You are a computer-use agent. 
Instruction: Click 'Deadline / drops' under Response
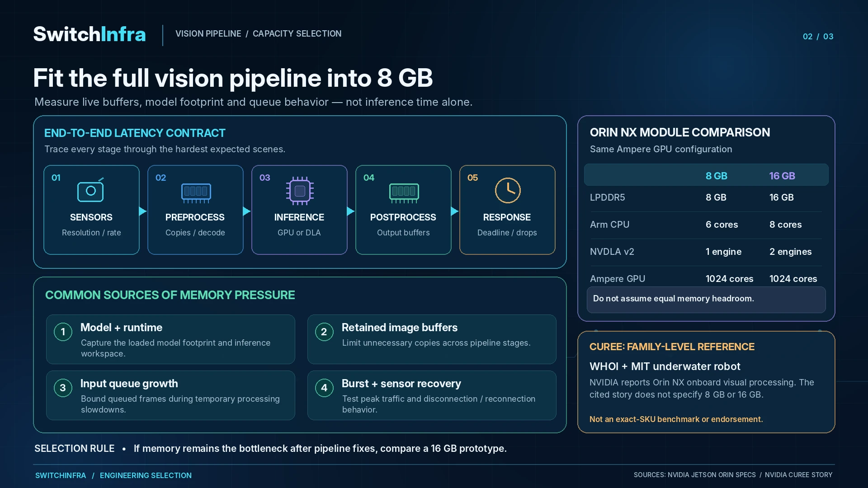click(x=507, y=233)
